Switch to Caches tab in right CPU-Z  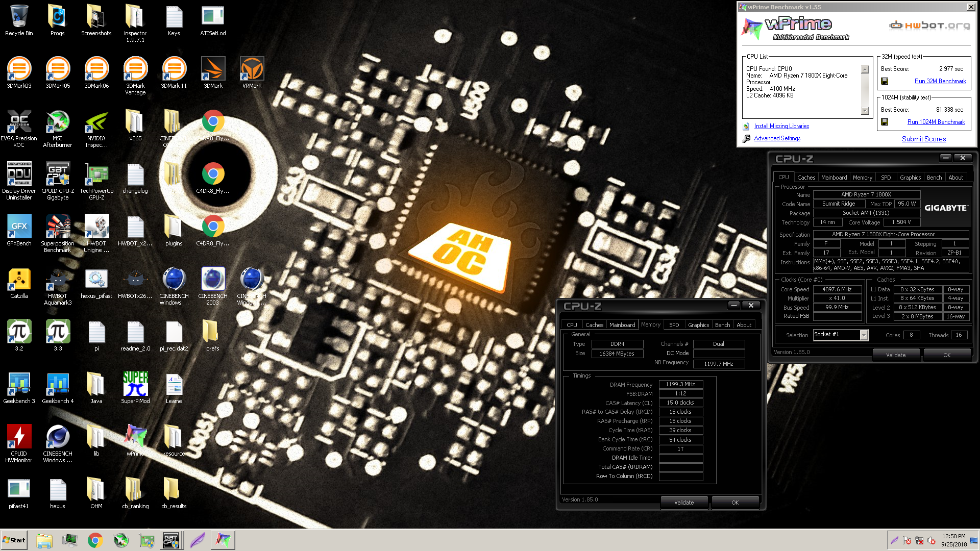click(x=806, y=178)
